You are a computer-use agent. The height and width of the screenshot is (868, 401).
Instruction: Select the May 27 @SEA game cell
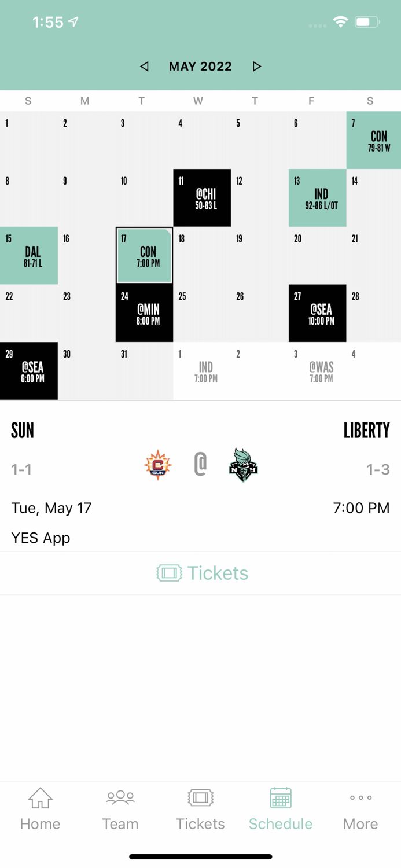pos(317,313)
